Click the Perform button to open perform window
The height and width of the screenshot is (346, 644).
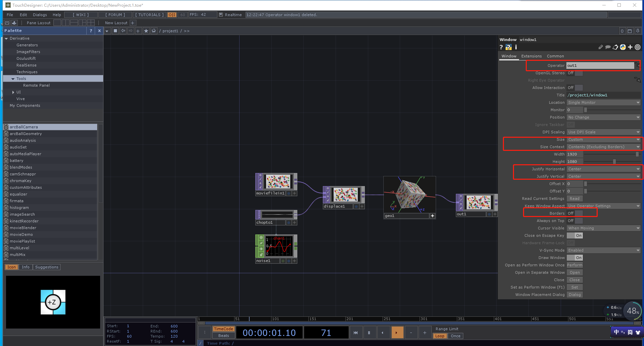pos(574,265)
